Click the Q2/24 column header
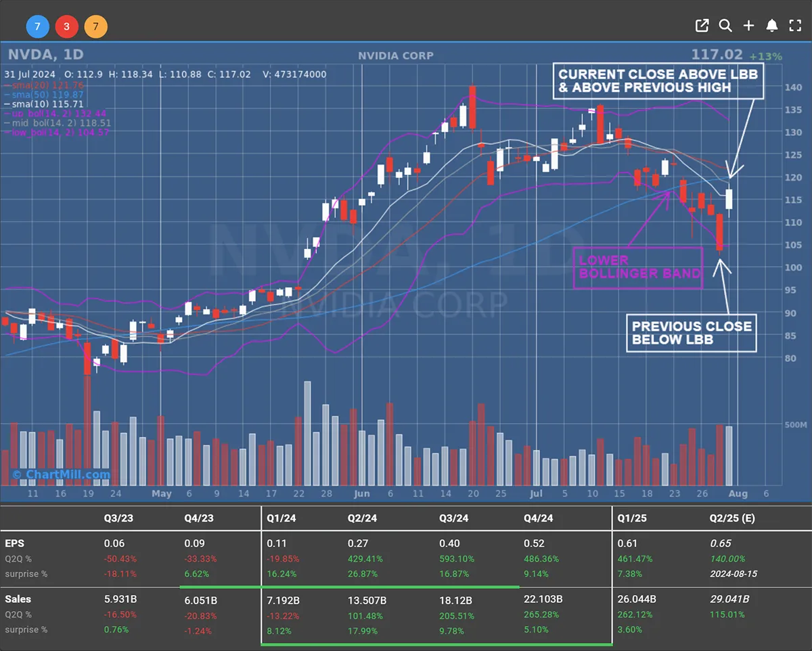The width and height of the screenshot is (812, 651). point(363,518)
